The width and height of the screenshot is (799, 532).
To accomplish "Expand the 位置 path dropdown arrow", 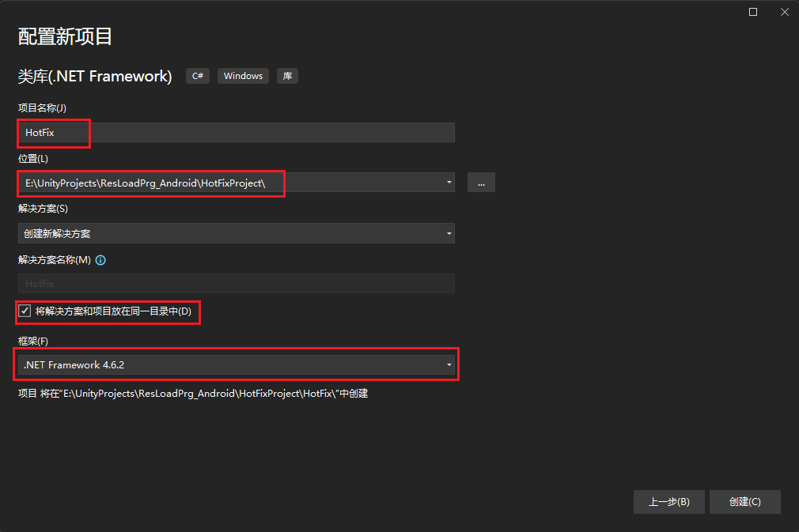I will (x=449, y=183).
